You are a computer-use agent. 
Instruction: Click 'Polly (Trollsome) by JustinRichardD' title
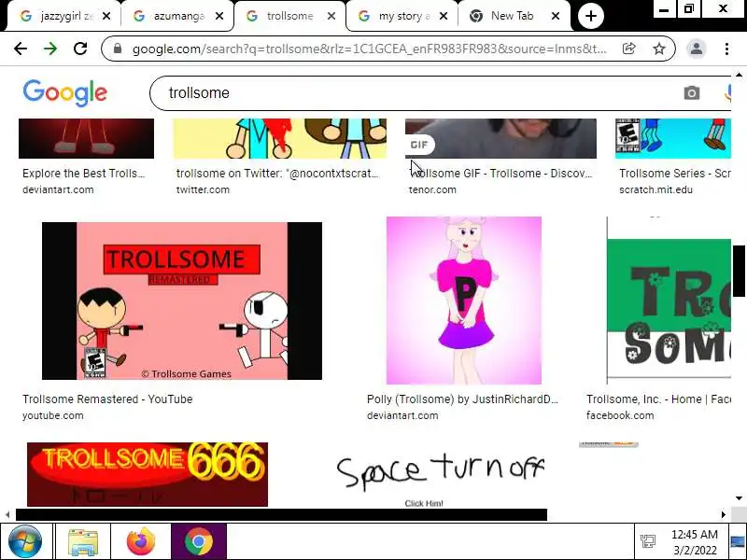coord(462,399)
